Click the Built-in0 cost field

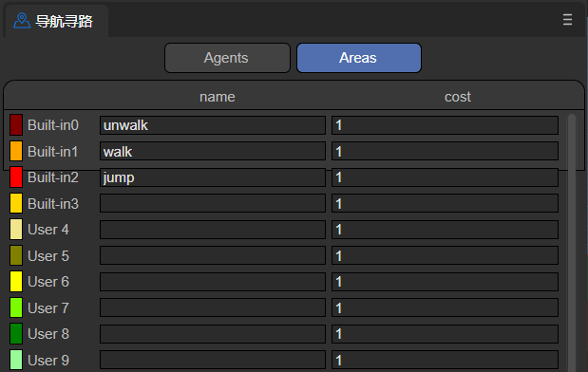tap(445, 125)
